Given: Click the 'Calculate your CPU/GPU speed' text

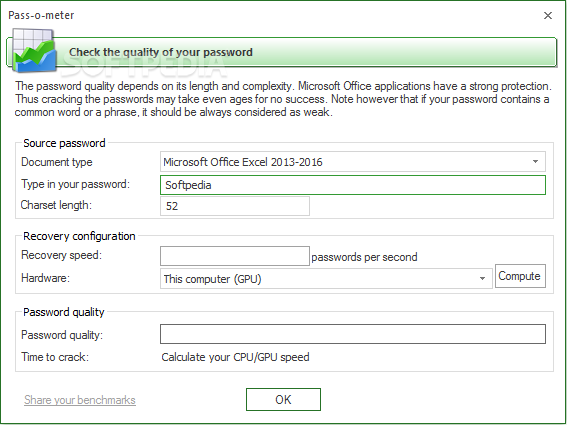Looking at the screenshot, I should pyautogui.click(x=235, y=357).
